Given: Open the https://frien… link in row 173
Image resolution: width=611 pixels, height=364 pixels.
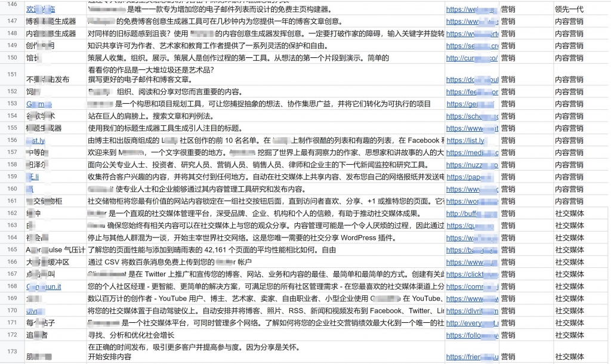Looking at the screenshot, I should [x=472, y=357].
